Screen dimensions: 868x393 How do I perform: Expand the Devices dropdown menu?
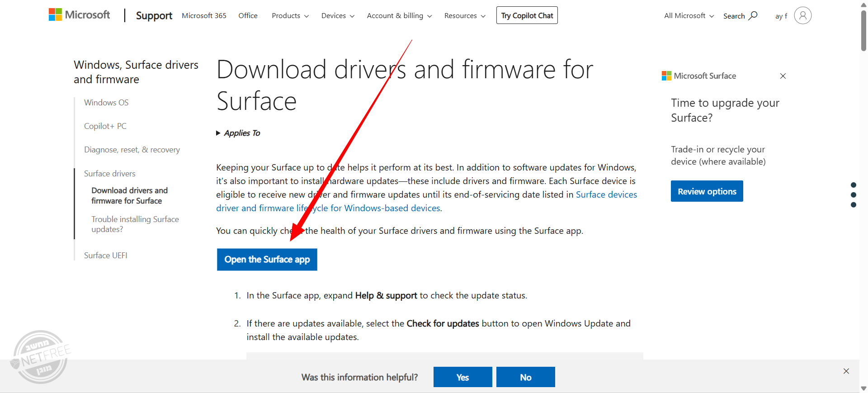click(x=337, y=16)
